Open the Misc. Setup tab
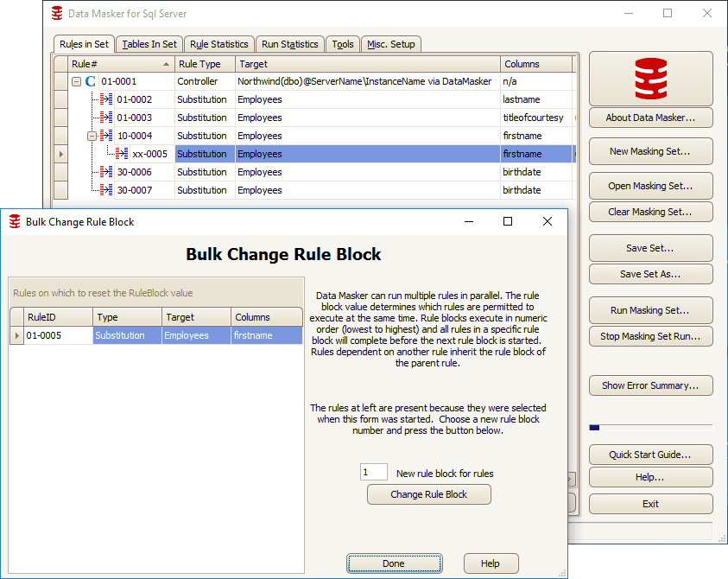The height and width of the screenshot is (579, 728). [x=391, y=44]
